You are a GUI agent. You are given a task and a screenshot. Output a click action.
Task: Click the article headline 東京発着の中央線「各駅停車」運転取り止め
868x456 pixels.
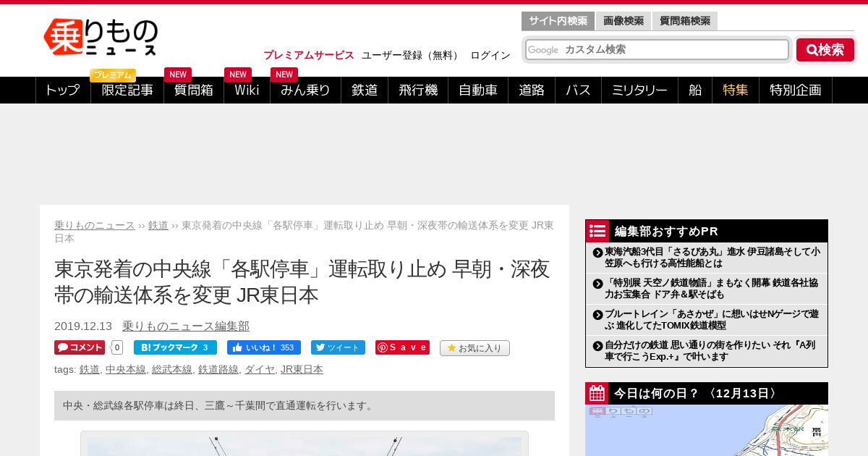pyautogui.click(x=302, y=282)
